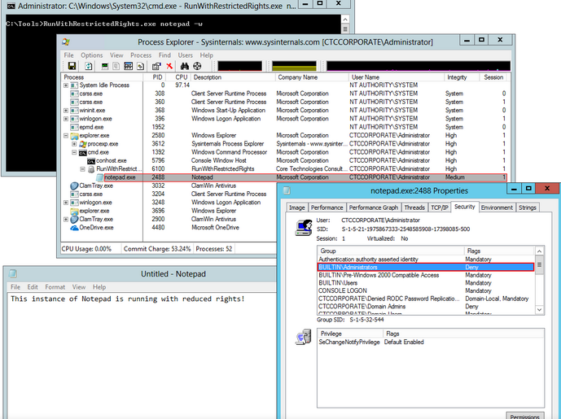Switch to the Environment tab
Viewport: 561px width, 419px height.
click(x=497, y=208)
